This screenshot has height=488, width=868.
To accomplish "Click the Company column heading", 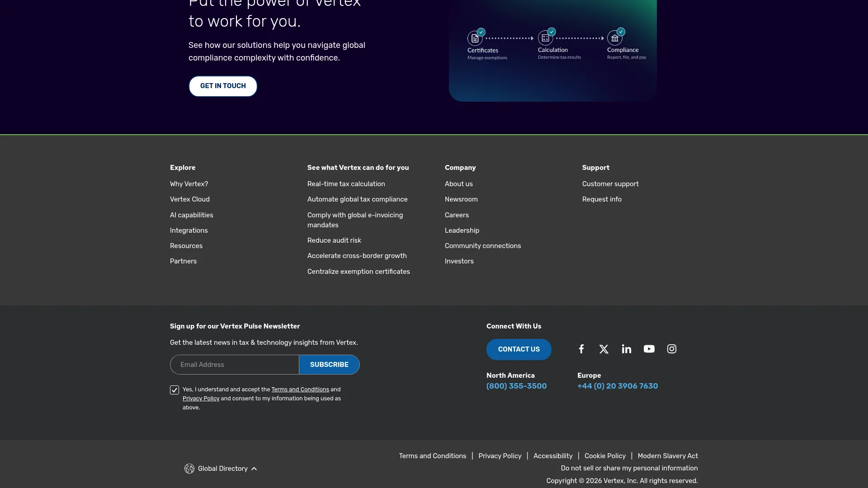I will click(460, 168).
